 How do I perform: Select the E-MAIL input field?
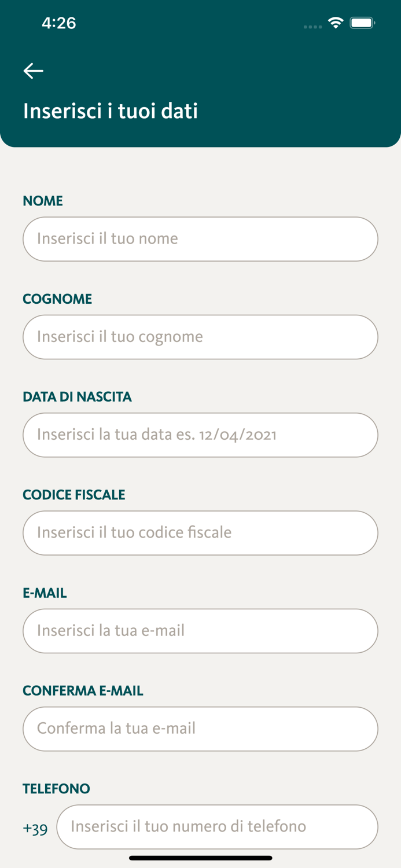tap(200, 631)
